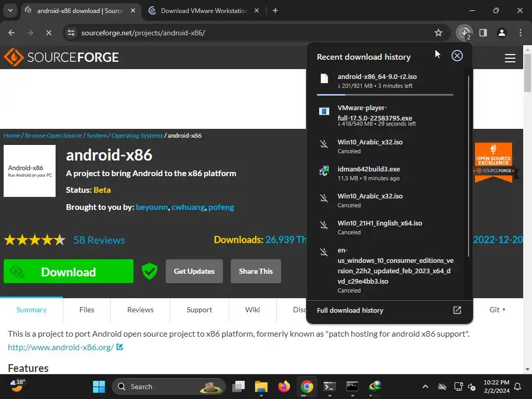The image size is (532, 399).
Task: Expand the Git dropdown tab
Action: point(497,310)
